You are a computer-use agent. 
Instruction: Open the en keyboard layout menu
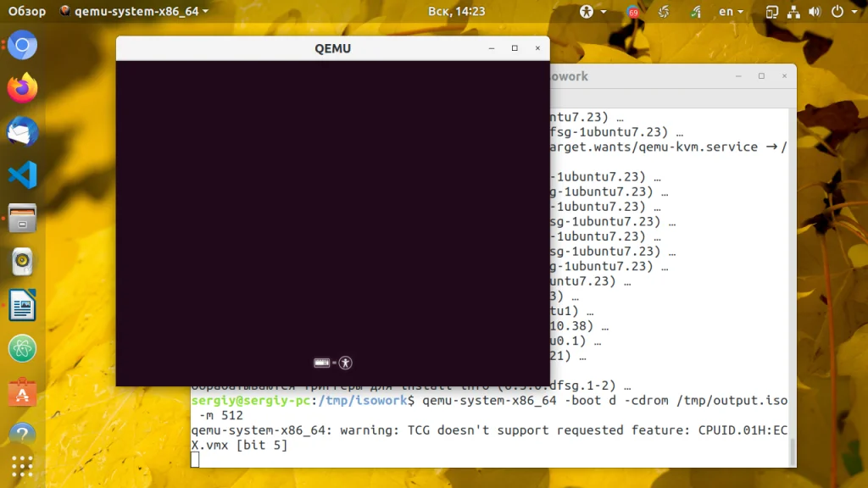[731, 11]
